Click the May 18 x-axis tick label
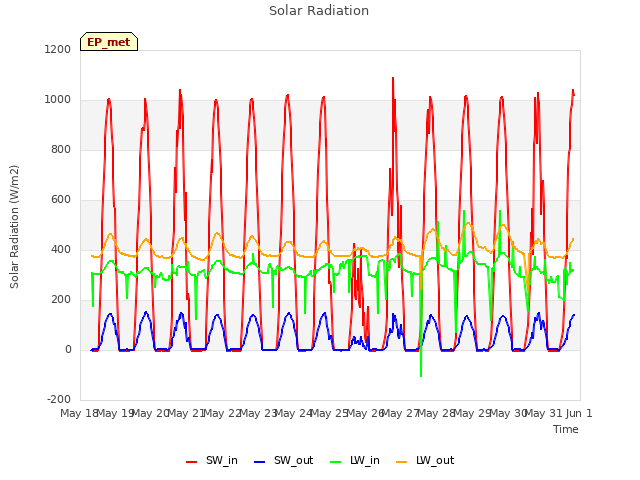The image size is (640, 480). pyautogui.click(x=79, y=413)
